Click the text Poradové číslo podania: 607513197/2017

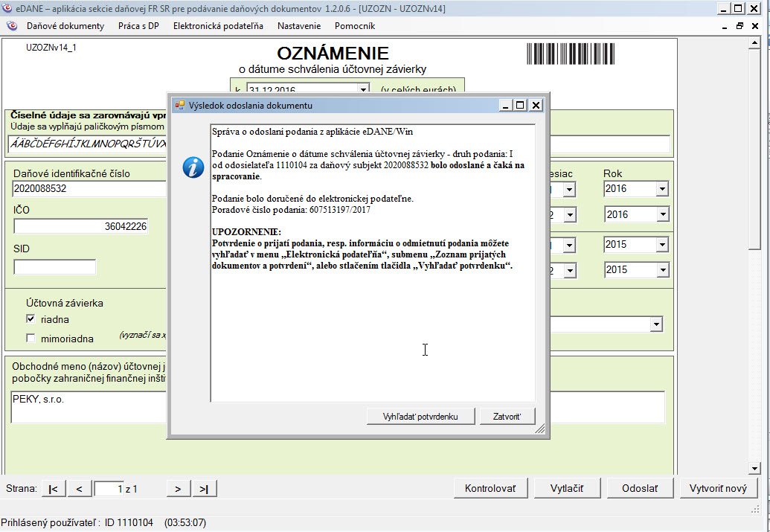[291, 210]
